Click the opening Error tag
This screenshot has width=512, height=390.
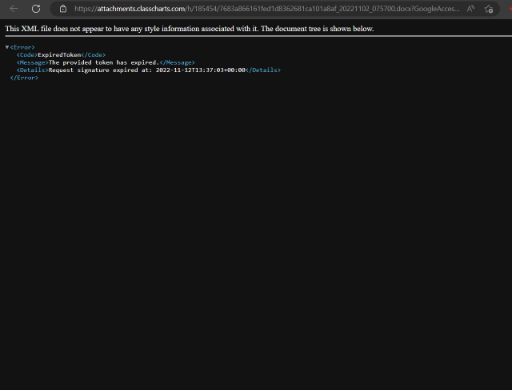click(22, 47)
